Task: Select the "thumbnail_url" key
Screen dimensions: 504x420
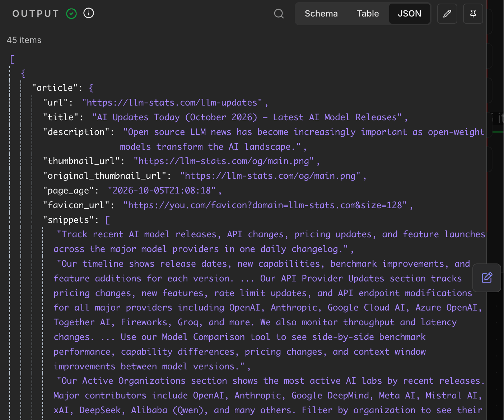Action: click(81, 161)
